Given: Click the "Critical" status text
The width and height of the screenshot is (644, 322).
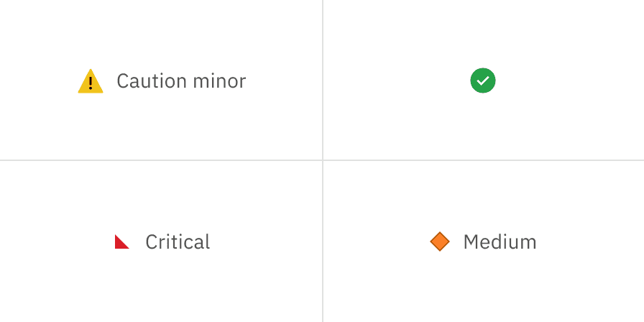Looking at the screenshot, I should (x=178, y=242).
